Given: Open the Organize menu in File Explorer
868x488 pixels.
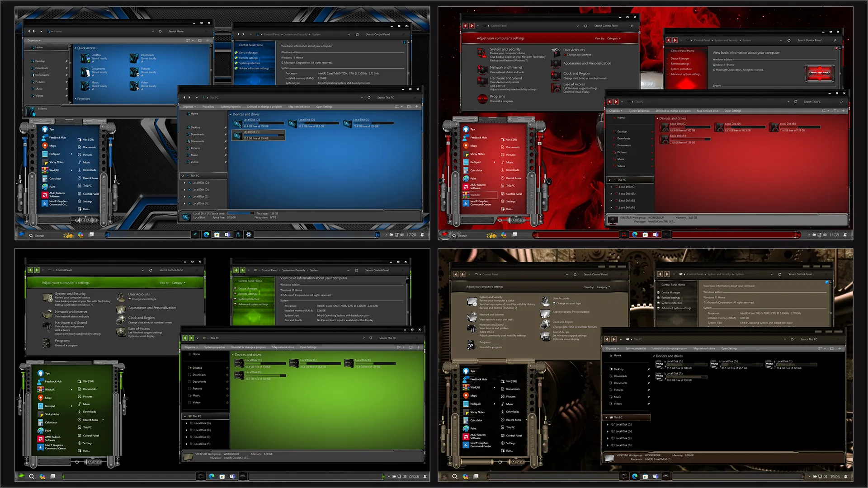Looking at the screenshot, I should click(x=189, y=107).
